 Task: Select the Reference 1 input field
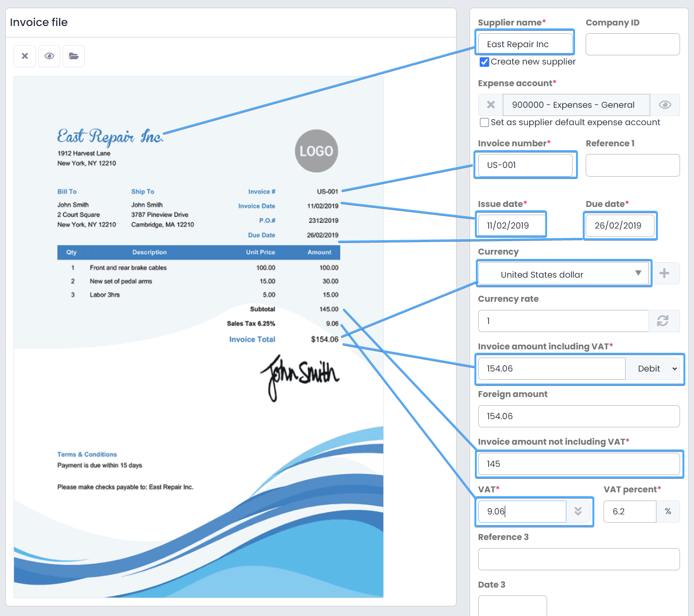(632, 165)
